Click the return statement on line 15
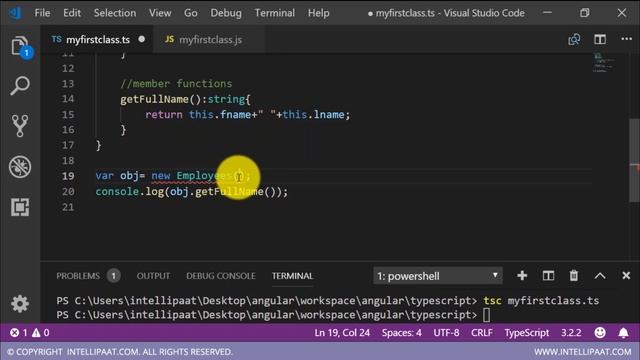 coord(247,115)
